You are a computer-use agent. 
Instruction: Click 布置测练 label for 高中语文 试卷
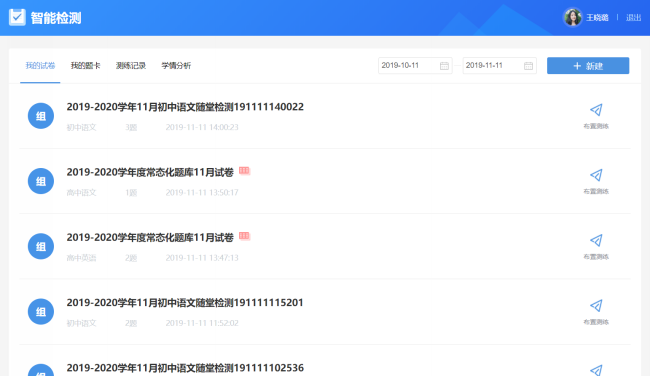pyautogui.click(x=596, y=191)
